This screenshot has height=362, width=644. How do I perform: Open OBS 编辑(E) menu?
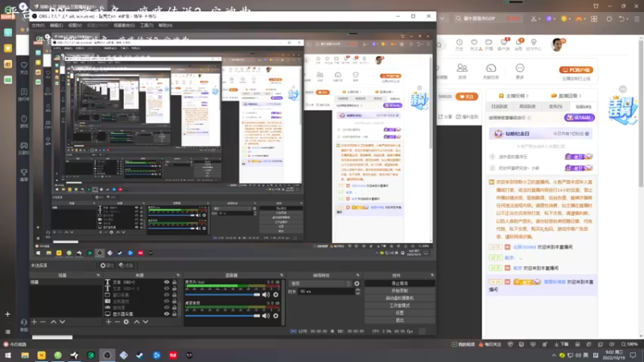(x=56, y=26)
